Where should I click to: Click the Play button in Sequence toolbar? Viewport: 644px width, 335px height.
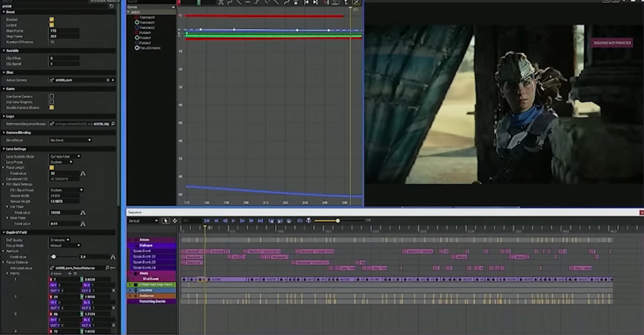pos(233,221)
